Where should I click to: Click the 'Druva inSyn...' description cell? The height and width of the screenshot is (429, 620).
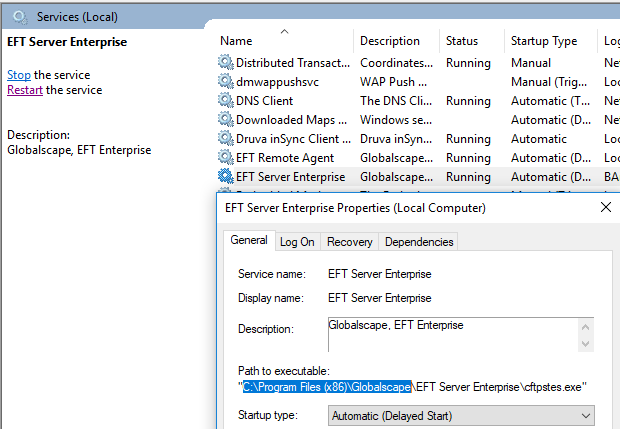point(396,139)
